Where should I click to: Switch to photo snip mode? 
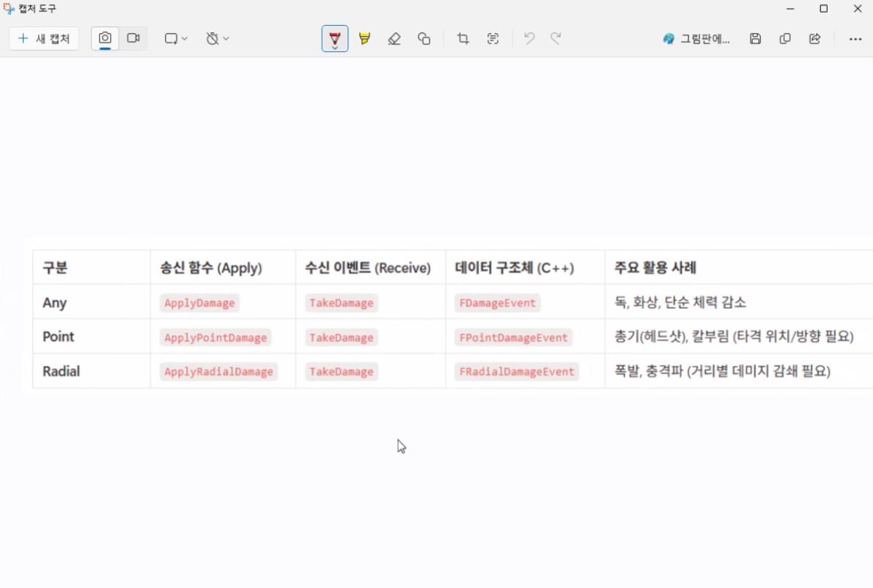coord(105,38)
